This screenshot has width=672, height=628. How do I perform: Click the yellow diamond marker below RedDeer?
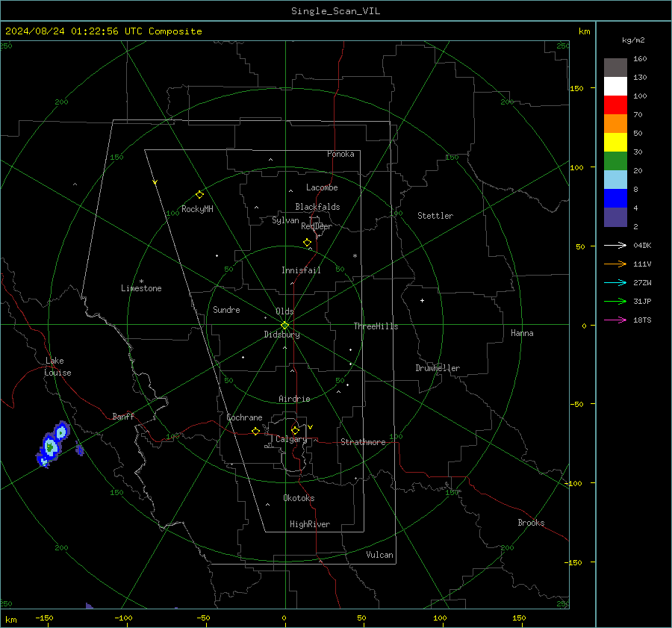(x=307, y=242)
